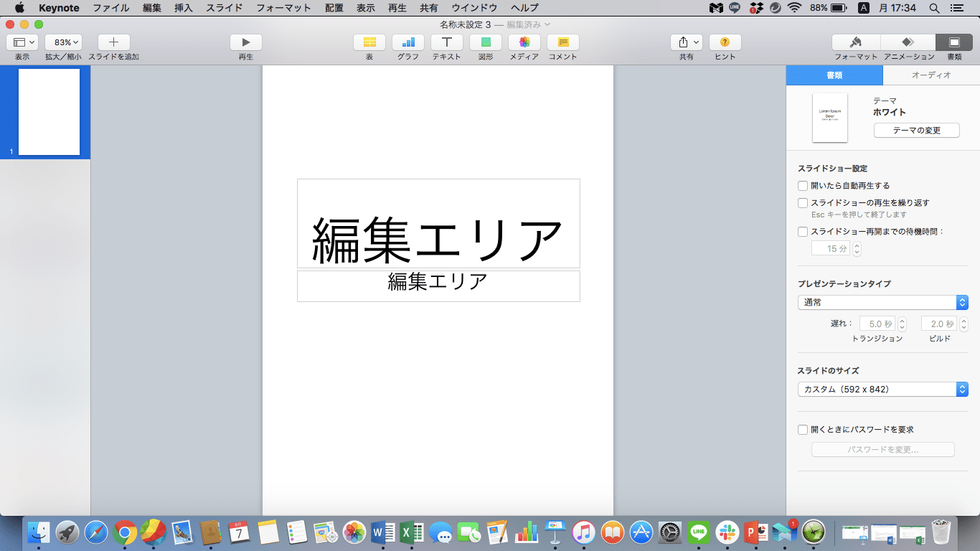Open Google Chrome from the Dock

pos(125,532)
